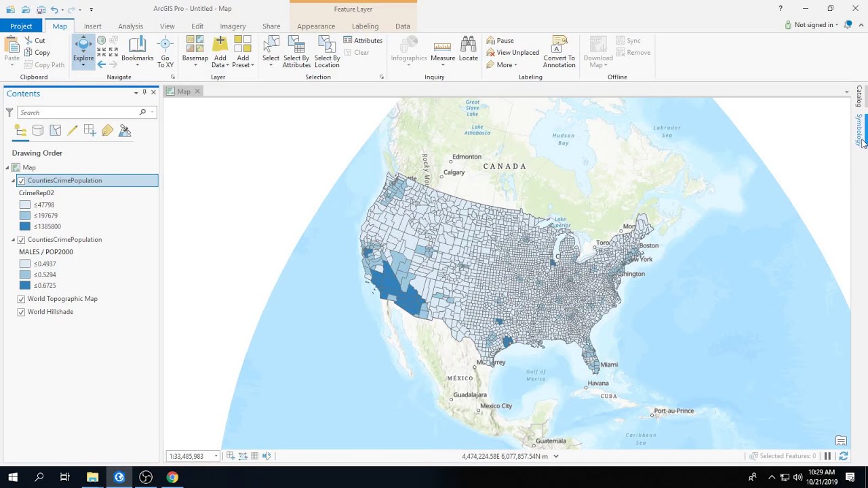Switch Contents to List By Editing
Viewport: 868px width, 488px height.
(x=73, y=130)
